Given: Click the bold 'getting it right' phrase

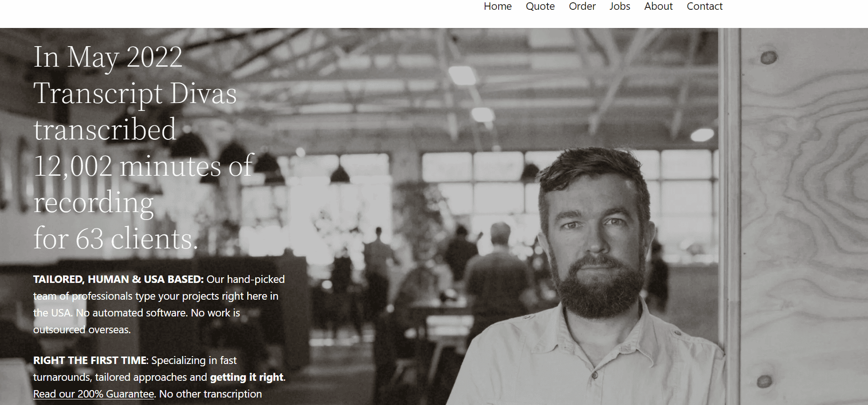Looking at the screenshot, I should click(247, 377).
